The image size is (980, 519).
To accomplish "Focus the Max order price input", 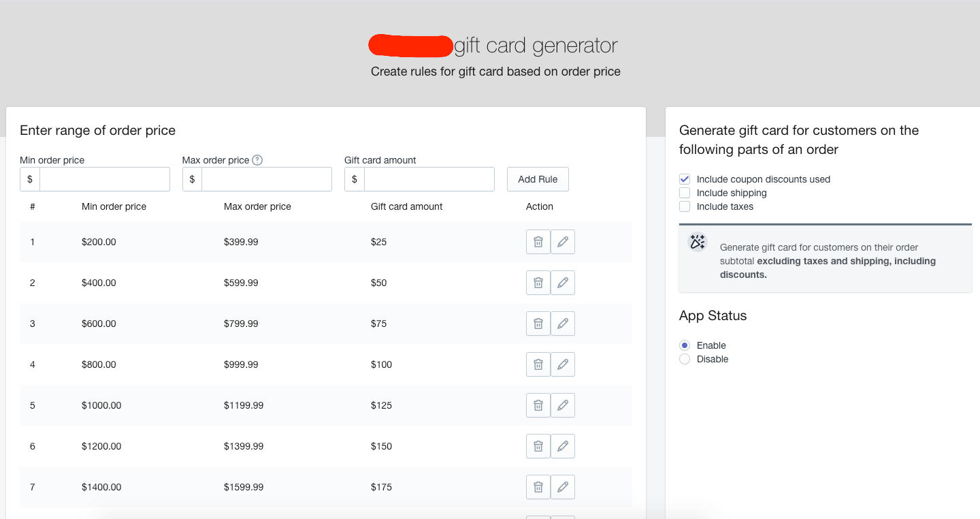I will (266, 179).
